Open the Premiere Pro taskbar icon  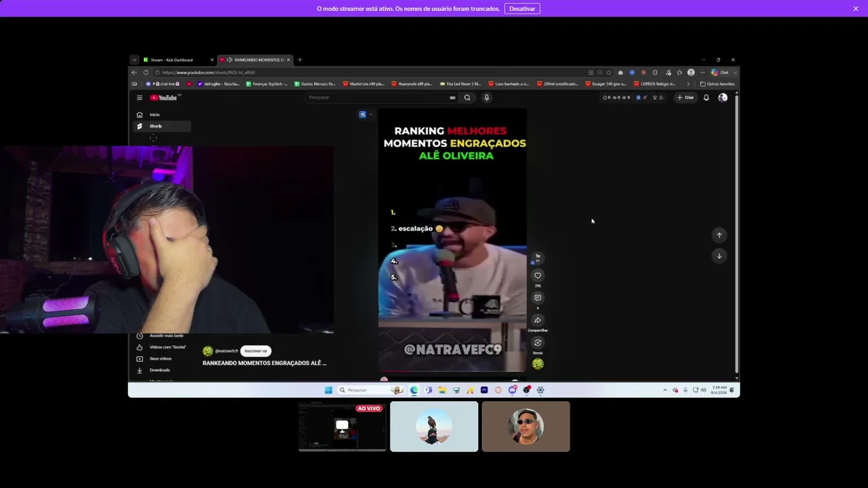[484, 390]
